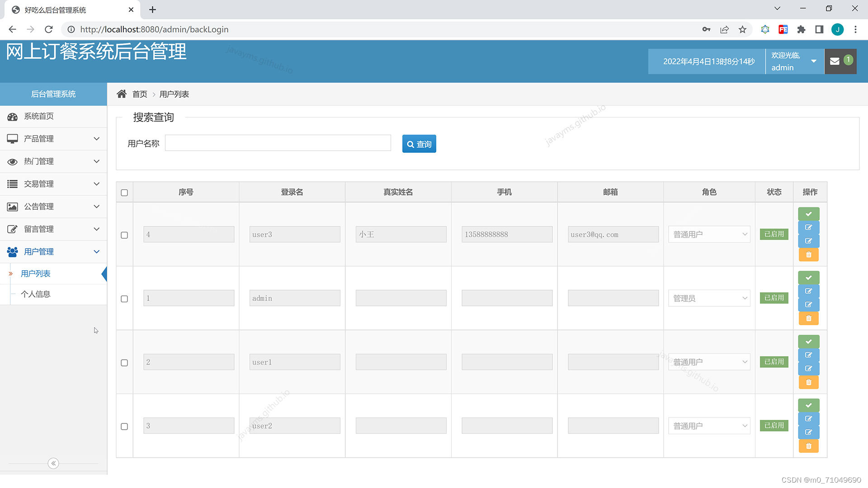
Task: Select 用户列表 submenu item
Action: tap(53, 273)
